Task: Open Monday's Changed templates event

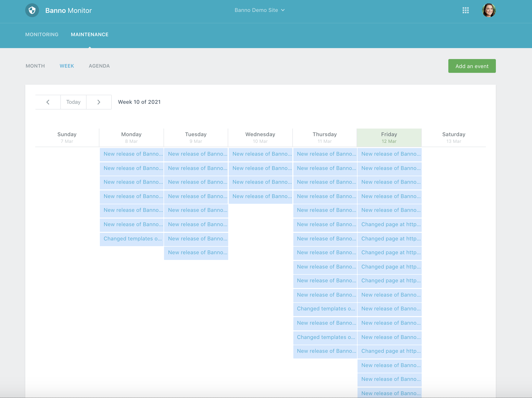Action: tap(132, 239)
